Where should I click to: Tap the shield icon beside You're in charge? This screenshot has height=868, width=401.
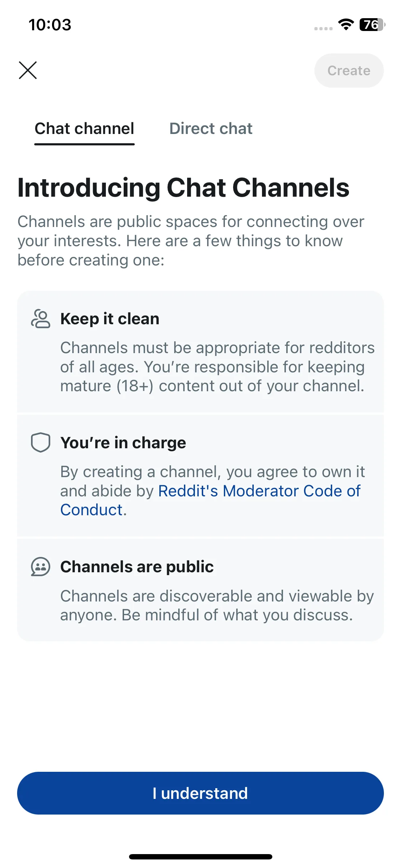41,443
